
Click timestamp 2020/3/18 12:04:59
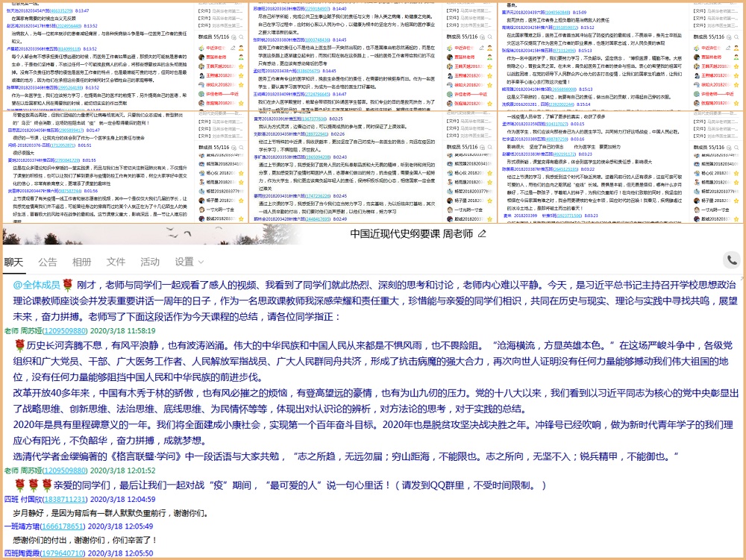[x=123, y=499]
